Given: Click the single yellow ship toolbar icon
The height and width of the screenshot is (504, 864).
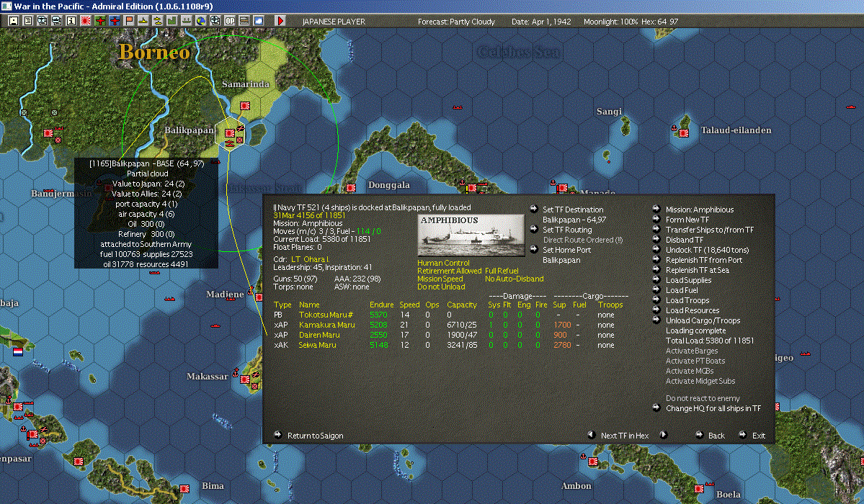Looking at the screenshot, I should (x=143, y=21).
